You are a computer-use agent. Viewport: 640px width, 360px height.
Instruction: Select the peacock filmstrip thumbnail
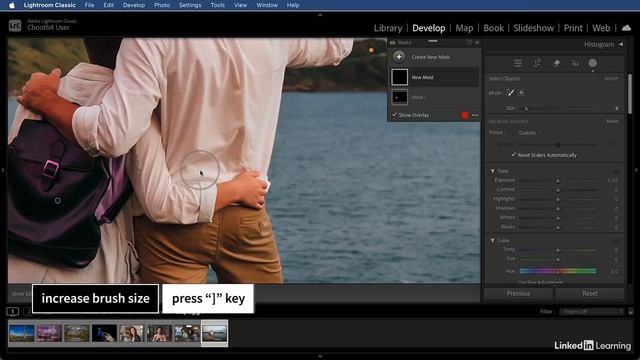[104, 333]
